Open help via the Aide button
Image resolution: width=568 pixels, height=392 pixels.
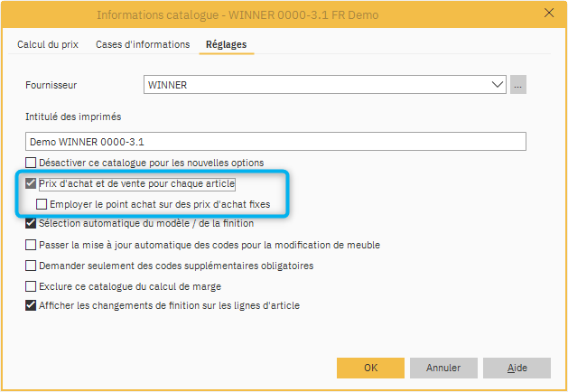(517, 369)
